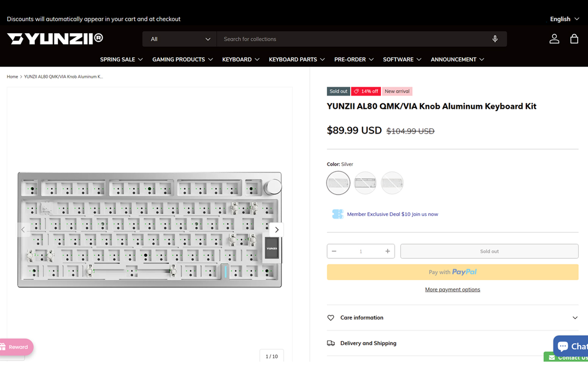
Task: Open the Chat widget
Action: coord(571,346)
